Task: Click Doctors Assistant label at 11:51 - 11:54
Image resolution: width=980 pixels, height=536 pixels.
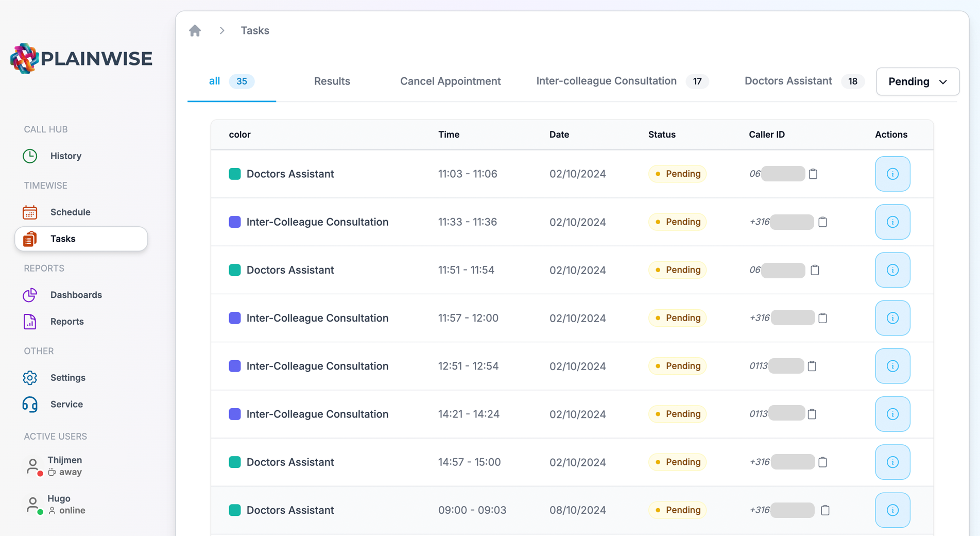Action: 290,270
